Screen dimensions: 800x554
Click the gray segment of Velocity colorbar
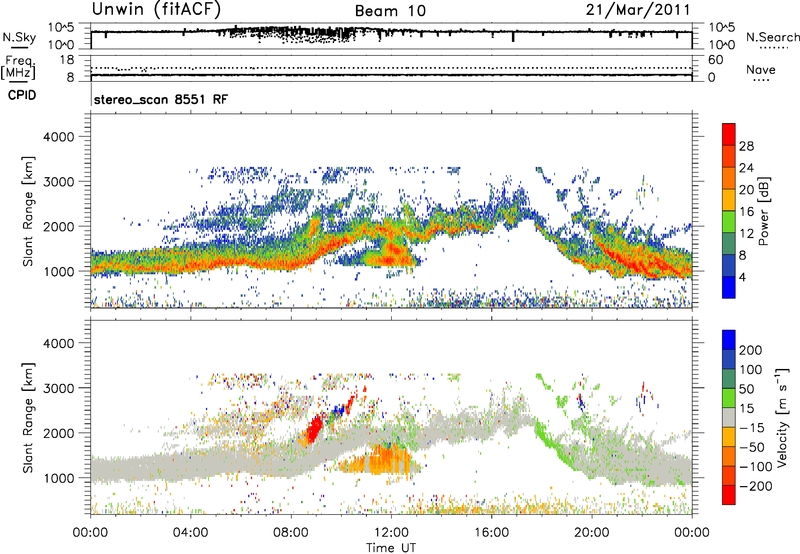click(x=729, y=417)
